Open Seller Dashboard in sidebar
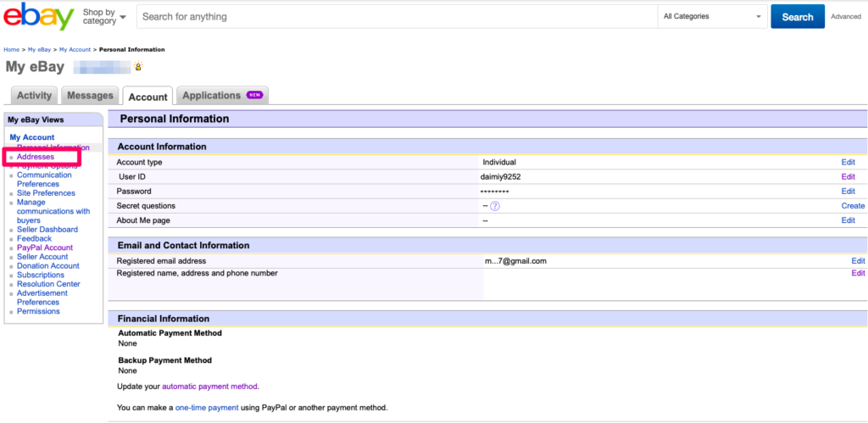Viewport: 868px width, 423px height. pyautogui.click(x=47, y=229)
